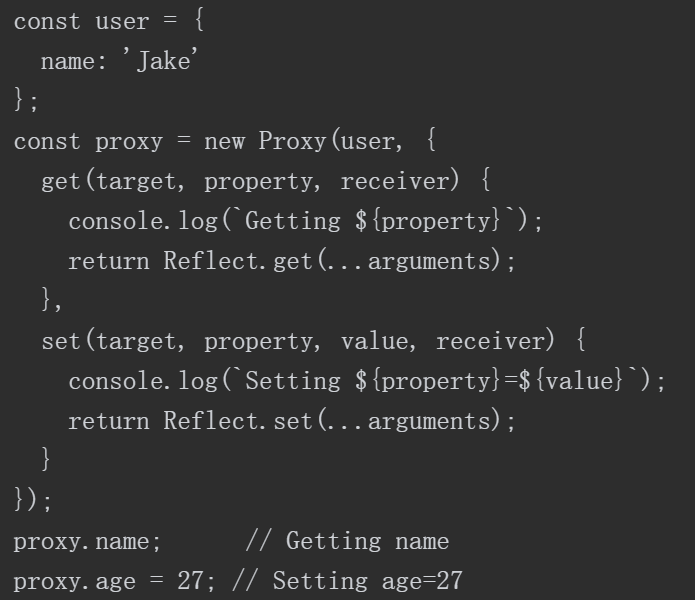Click 'const' keyword before proxy
695x600 pixels.
coord(47,142)
